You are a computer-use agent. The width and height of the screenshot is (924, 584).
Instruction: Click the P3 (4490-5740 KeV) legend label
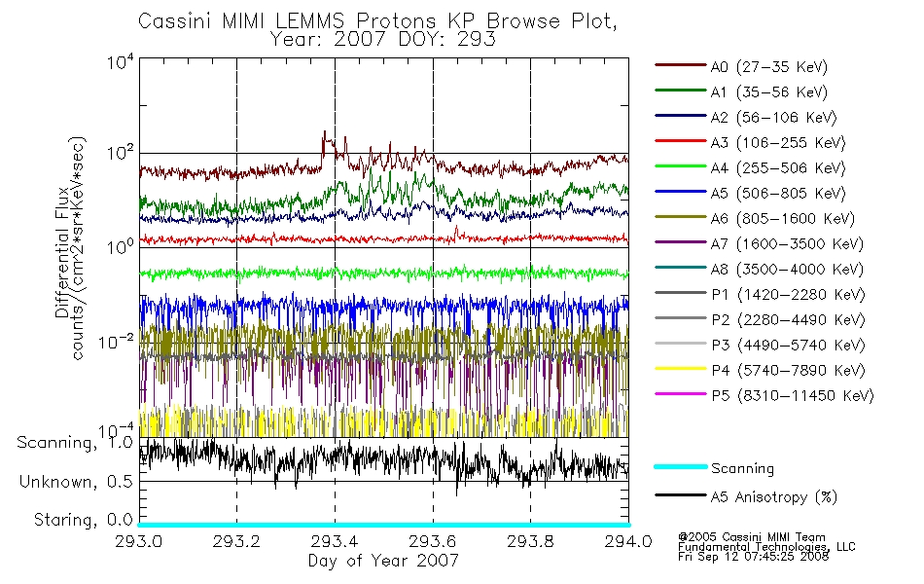click(x=788, y=346)
